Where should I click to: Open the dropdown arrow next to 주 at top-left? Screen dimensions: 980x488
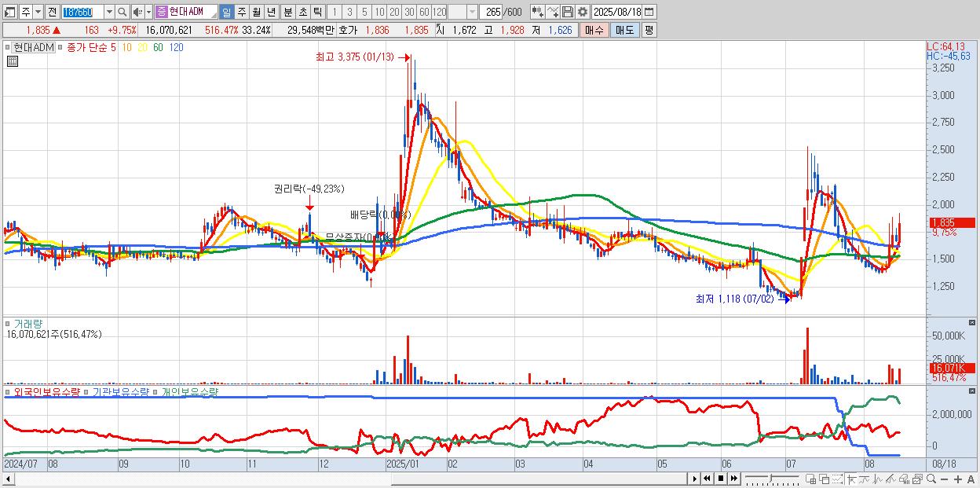pos(38,12)
